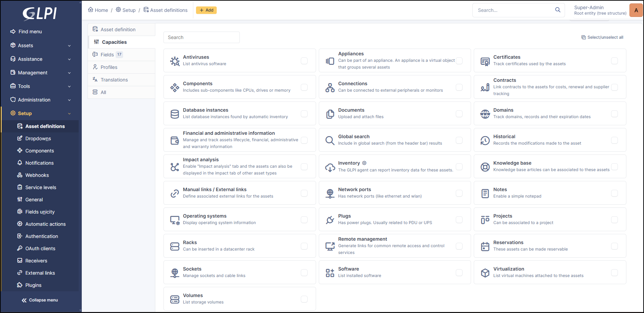The image size is (644, 313).
Task: Focus the capacities Search input field
Action: (x=201, y=37)
